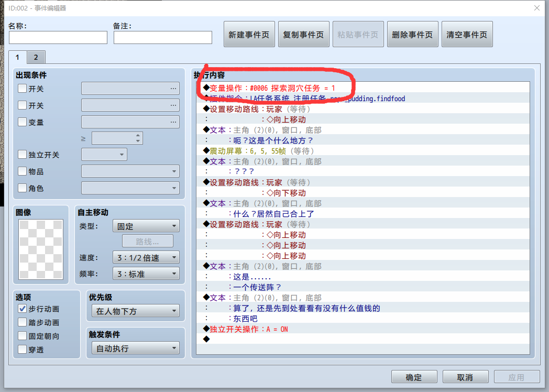This screenshot has height=392, width=549.
Task: Select the text line 一个传送阵？
Action: click(363, 287)
